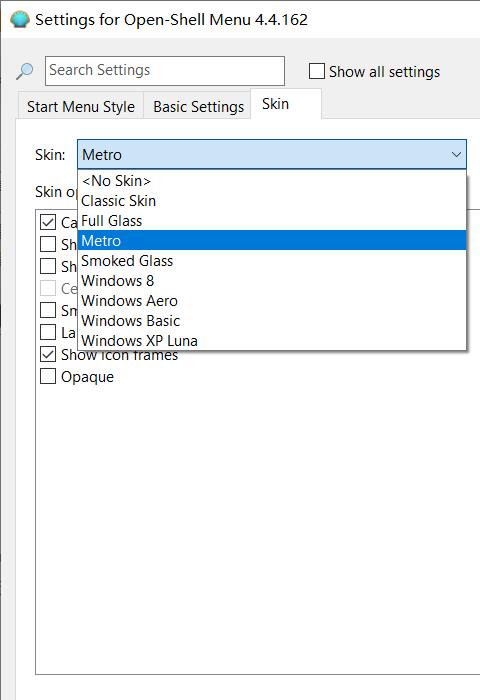The height and width of the screenshot is (700, 480).
Task: Focus the Search Settings input field
Action: (x=165, y=71)
